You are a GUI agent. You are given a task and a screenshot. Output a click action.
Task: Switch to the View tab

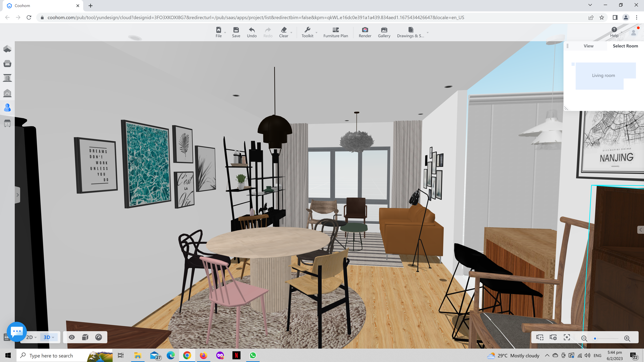pyautogui.click(x=588, y=46)
